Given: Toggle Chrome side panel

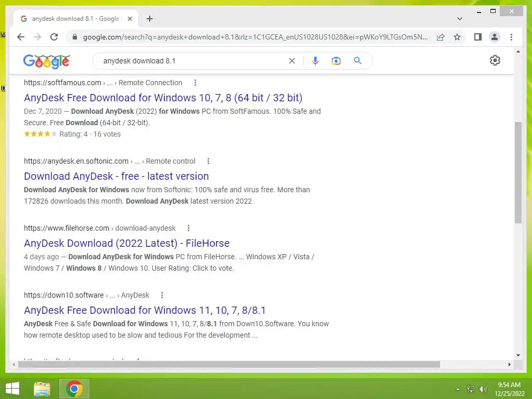Looking at the screenshot, I should (x=478, y=37).
